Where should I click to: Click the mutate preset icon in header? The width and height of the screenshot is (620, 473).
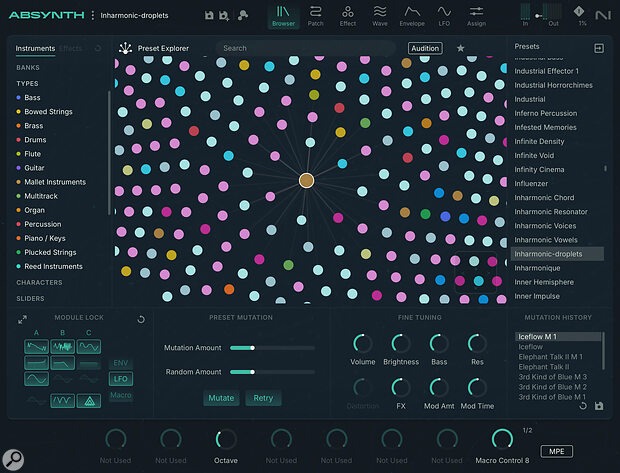coord(243,15)
